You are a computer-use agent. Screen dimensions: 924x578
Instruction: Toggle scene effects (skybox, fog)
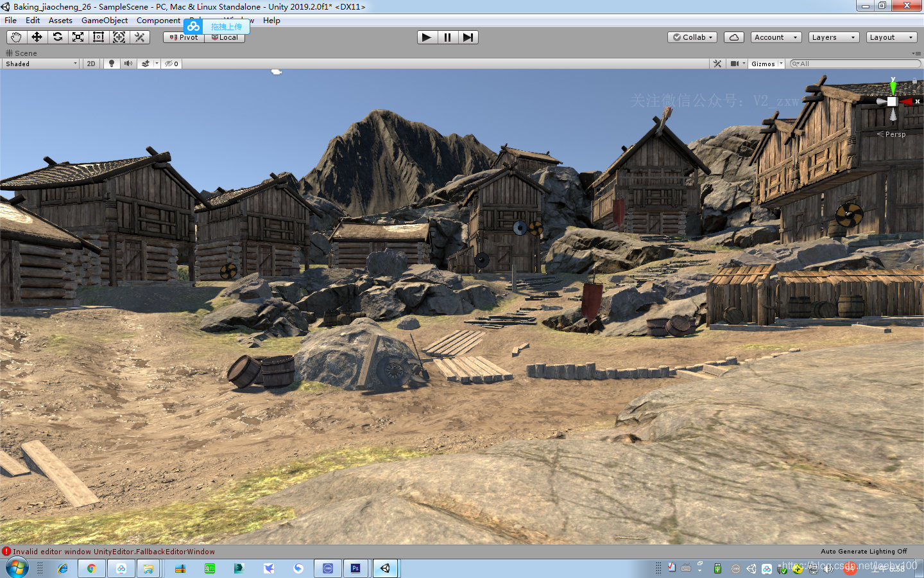click(146, 64)
